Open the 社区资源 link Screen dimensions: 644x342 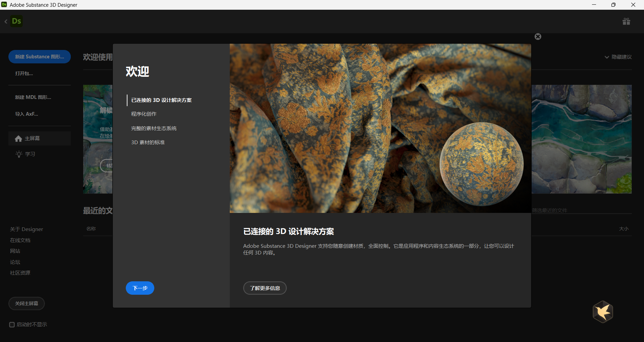click(20, 273)
